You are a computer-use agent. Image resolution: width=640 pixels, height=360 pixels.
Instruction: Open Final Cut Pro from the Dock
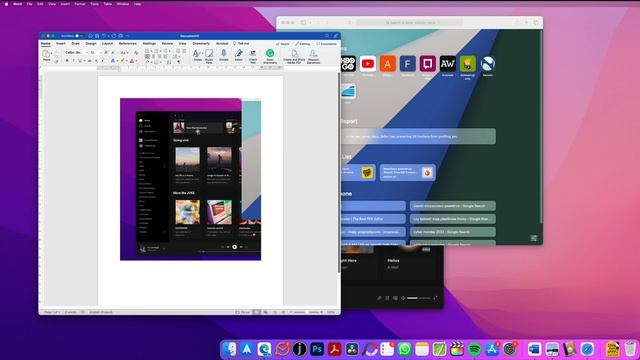tap(457, 349)
